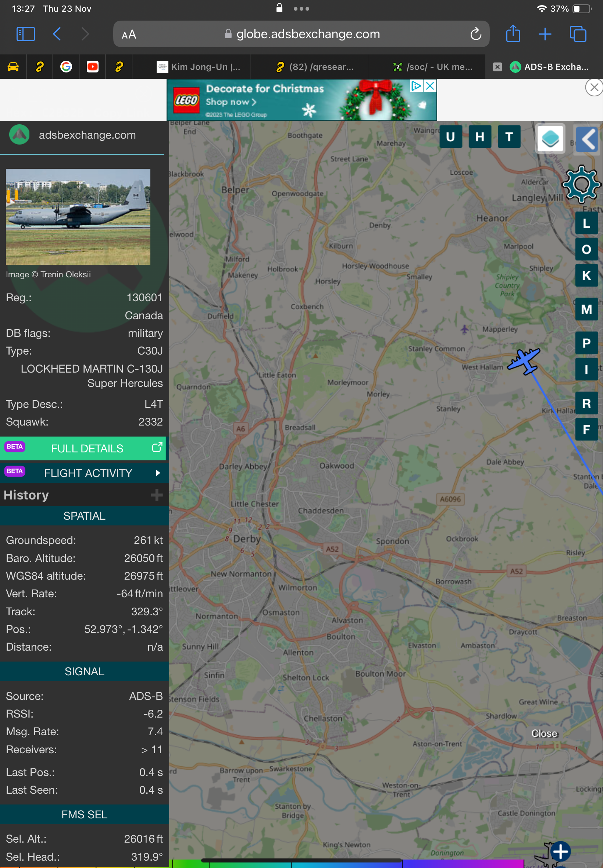Select the Groundspeed value 261 kt

(x=148, y=540)
